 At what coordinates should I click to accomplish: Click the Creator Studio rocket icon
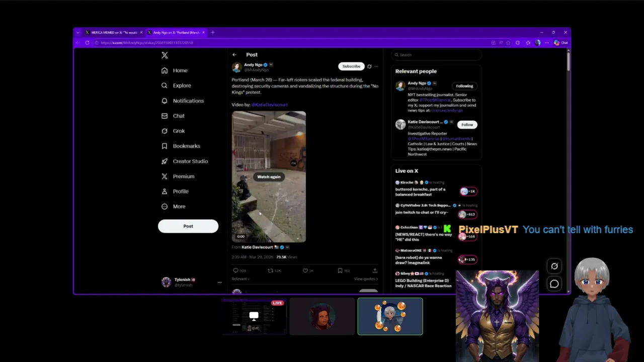point(165,161)
